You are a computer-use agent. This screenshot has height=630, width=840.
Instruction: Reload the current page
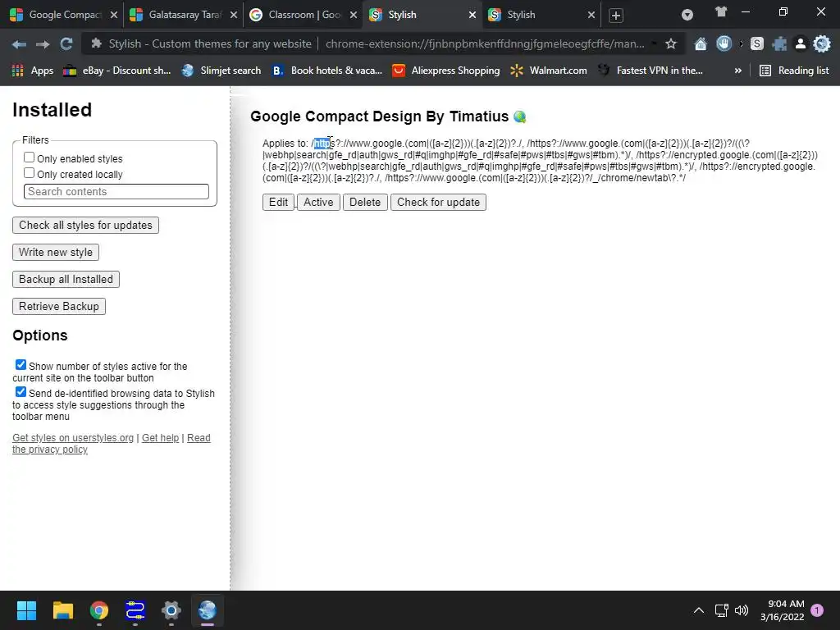tap(66, 44)
